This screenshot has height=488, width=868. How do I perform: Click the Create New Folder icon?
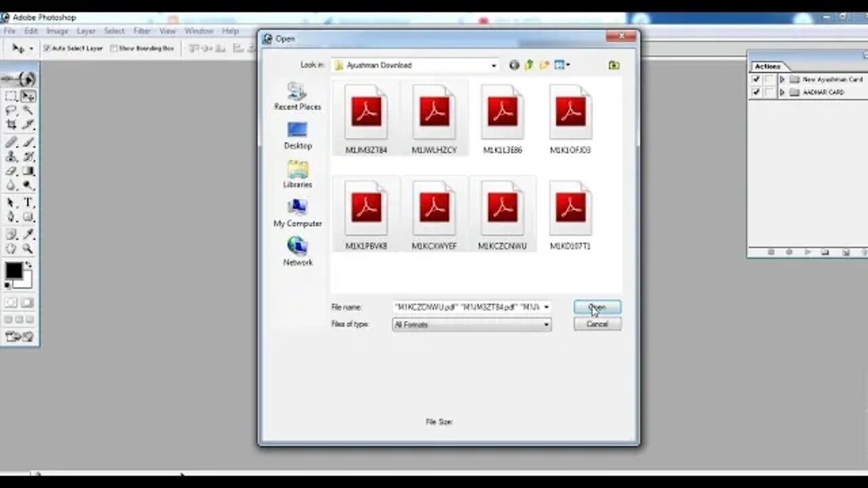[x=544, y=65]
